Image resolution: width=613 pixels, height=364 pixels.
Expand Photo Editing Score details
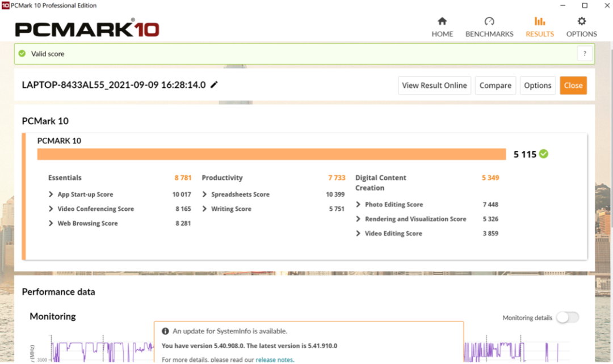(x=358, y=204)
